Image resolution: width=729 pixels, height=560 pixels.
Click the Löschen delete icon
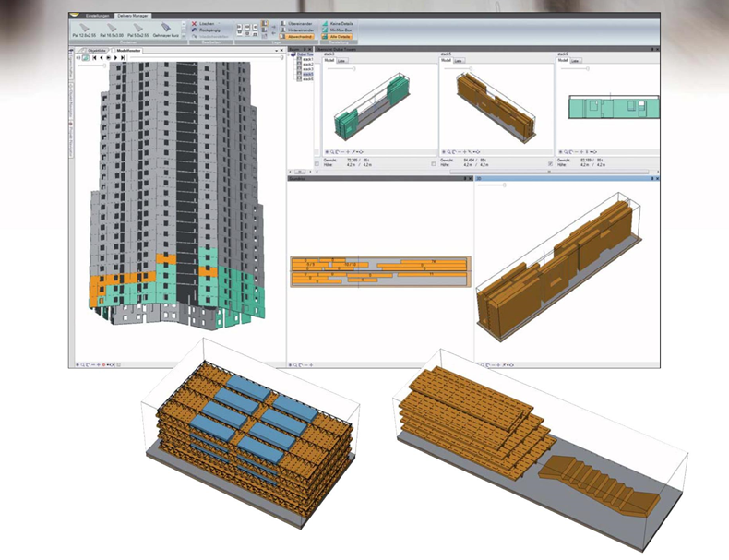pyautogui.click(x=196, y=23)
